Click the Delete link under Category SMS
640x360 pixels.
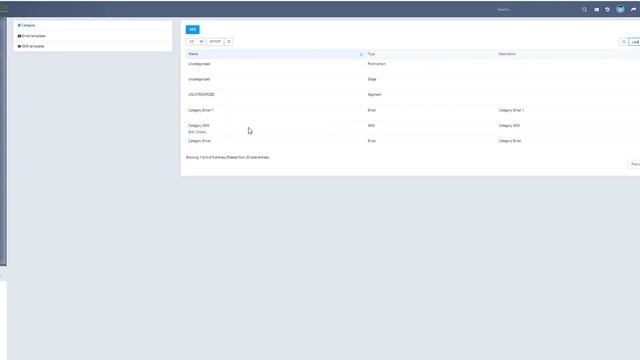(x=201, y=132)
